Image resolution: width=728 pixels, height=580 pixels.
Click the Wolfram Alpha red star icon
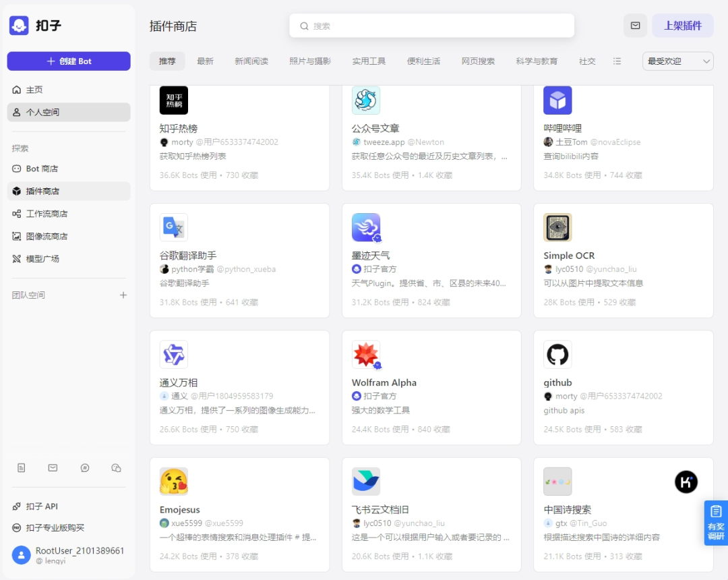(x=366, y=354)
